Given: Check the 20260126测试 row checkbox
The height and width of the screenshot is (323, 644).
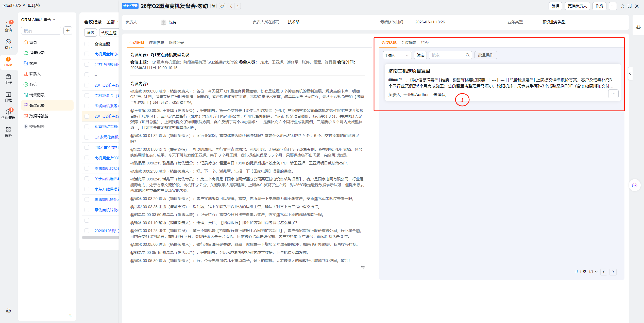Looking at the screenshot, I should click(x=87, y=231).
